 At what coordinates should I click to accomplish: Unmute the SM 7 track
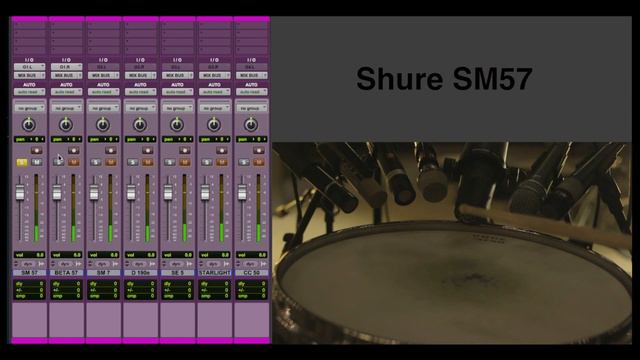(x=111, y=162)
